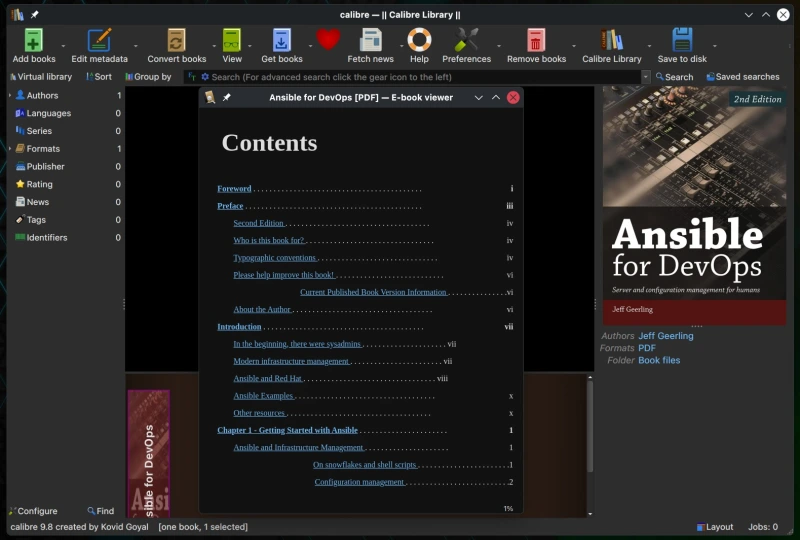Open the Saved searches menu

coord(743,77)
